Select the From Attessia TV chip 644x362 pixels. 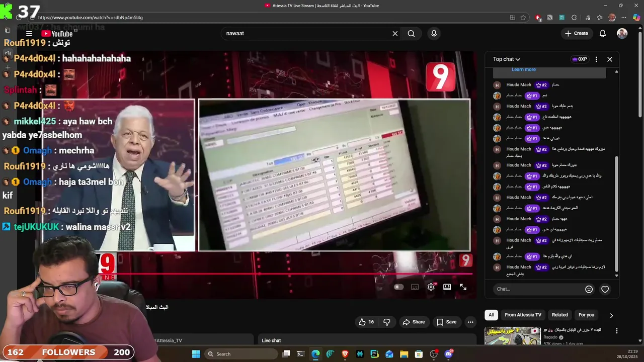[523, 315]
